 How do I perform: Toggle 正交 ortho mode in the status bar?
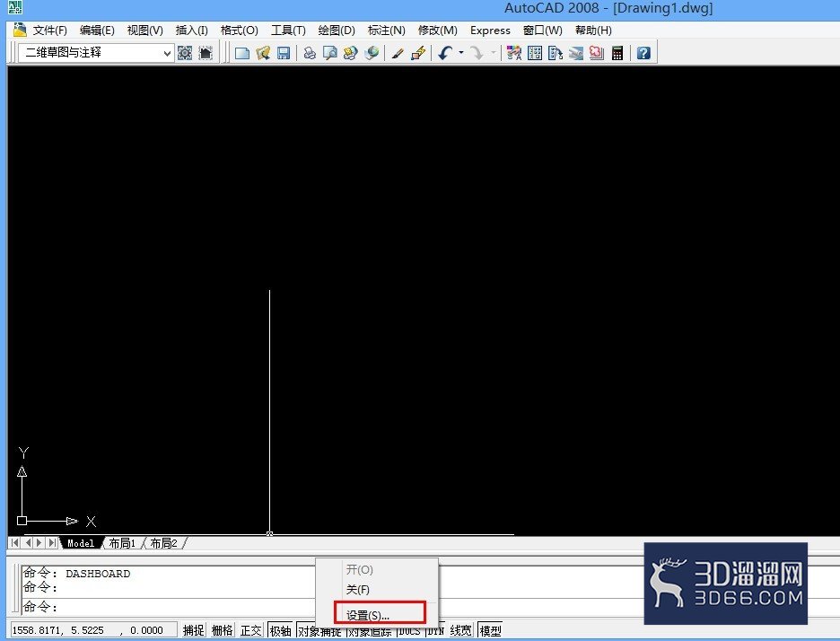pos(250,630)
